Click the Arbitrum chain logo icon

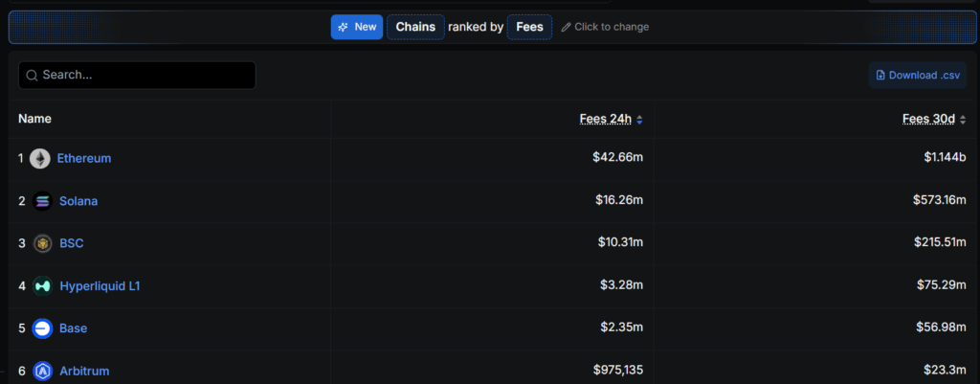tap(42, 371)
